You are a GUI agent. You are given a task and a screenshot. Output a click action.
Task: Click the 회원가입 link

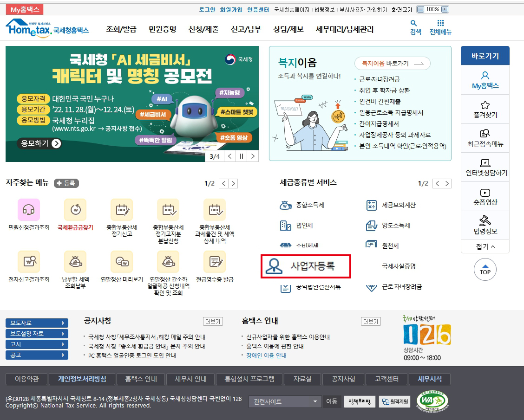click(x=231, y=10)
